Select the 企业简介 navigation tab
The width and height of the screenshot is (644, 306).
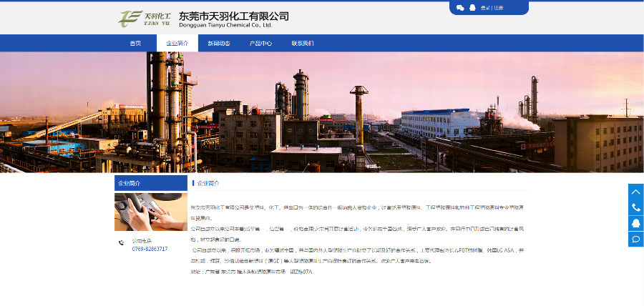coord(177,43)
